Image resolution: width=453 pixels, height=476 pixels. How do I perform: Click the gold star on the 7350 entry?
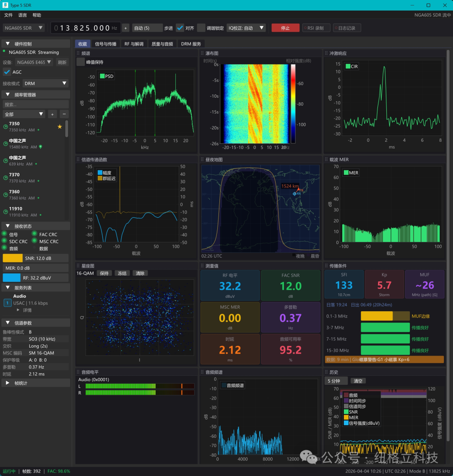tap(60, 126)
